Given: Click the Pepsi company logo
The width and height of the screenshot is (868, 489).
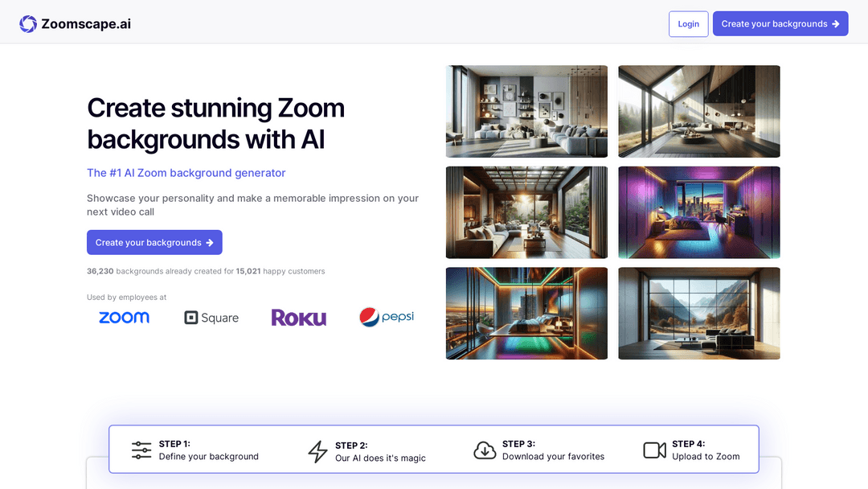Looking at the screenshot, I should tap(387, 317).
